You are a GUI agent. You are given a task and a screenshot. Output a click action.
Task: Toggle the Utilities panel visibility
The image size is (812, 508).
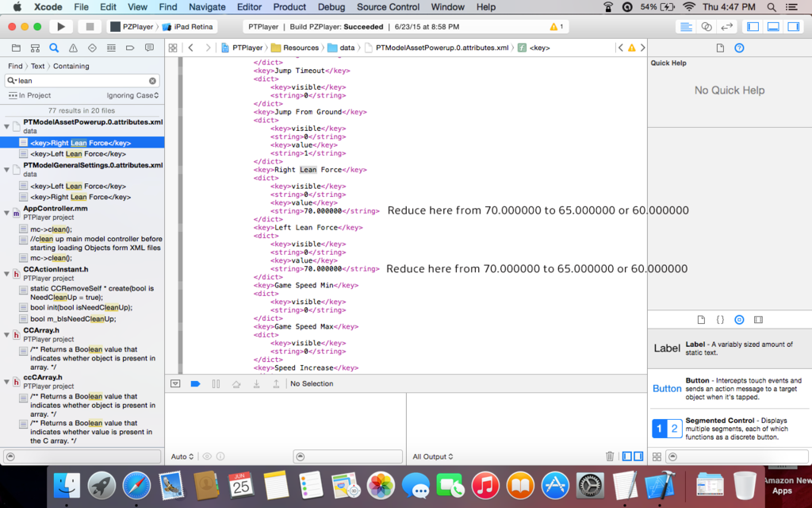[x=793, y=26]
